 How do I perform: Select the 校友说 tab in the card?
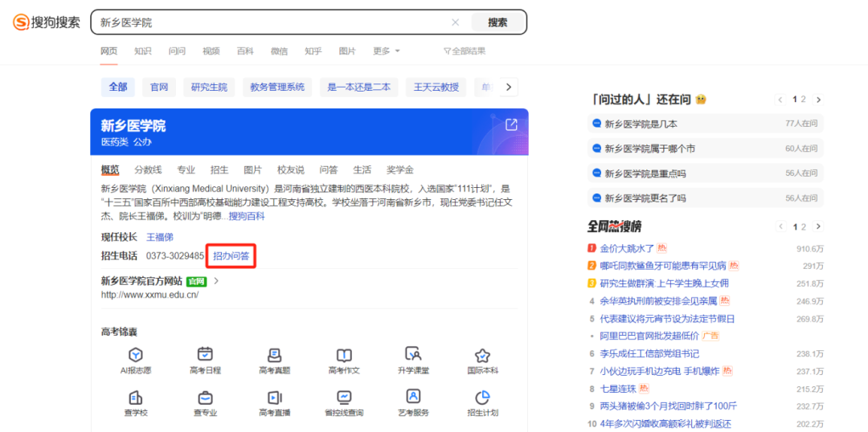coord(291,169)
